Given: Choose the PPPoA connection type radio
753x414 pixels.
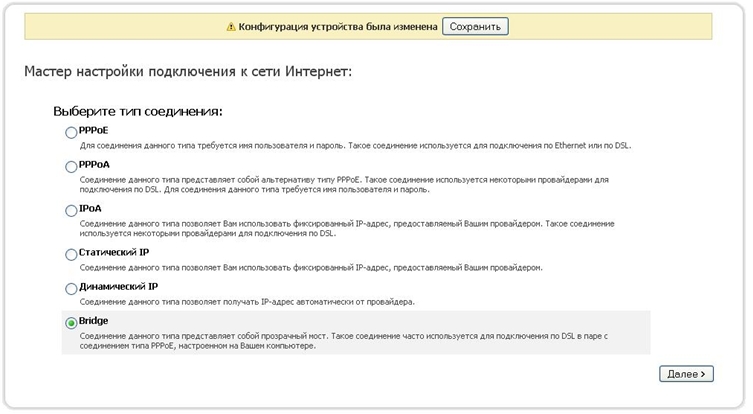Looking at the screenshot, I should click(x=70, y=167).
